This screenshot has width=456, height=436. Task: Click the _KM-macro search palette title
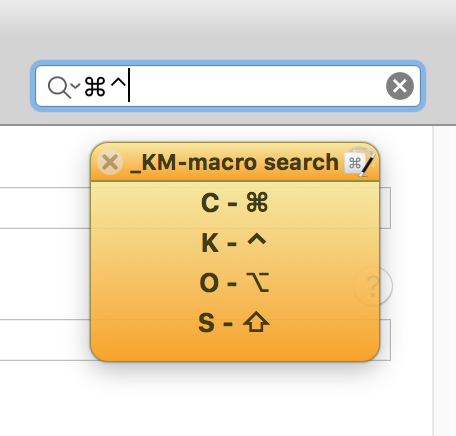coord(234,163)
